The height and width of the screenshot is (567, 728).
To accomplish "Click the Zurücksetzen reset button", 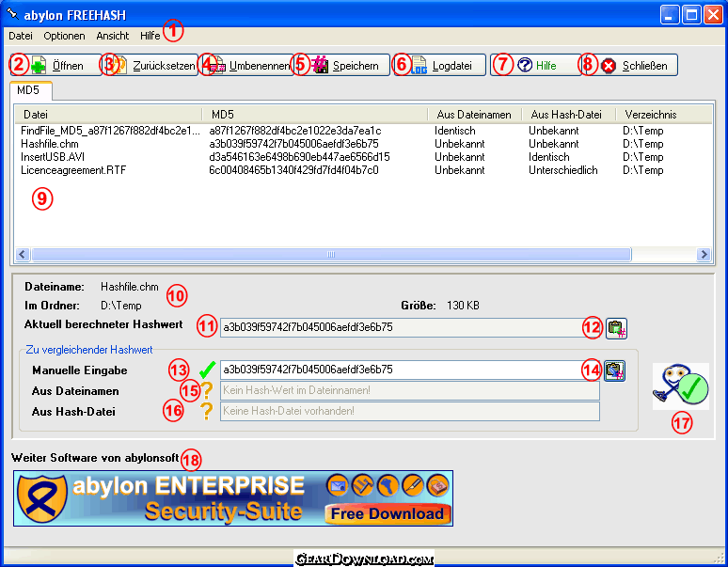I will tap(151, 65).
